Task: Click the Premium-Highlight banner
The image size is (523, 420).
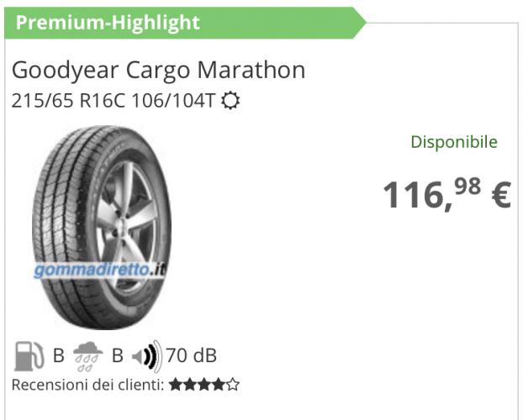Action: pyautogui.click(x=108, y=23)
